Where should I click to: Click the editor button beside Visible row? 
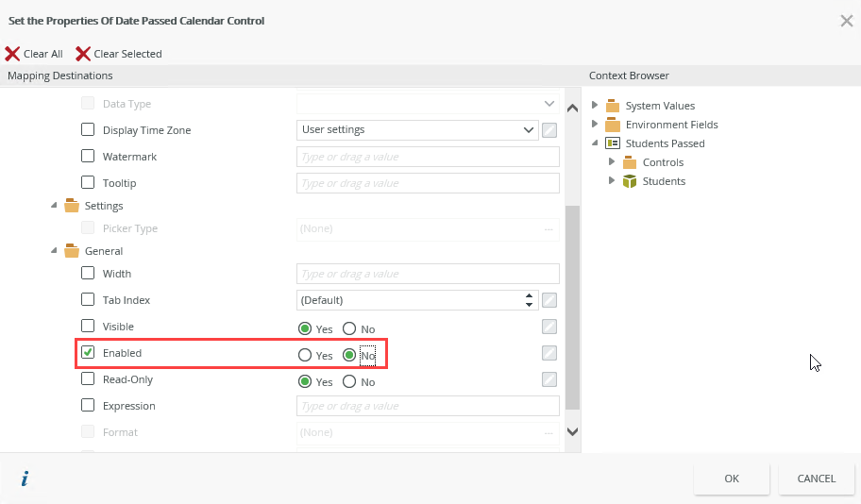(x=549, y=327)
